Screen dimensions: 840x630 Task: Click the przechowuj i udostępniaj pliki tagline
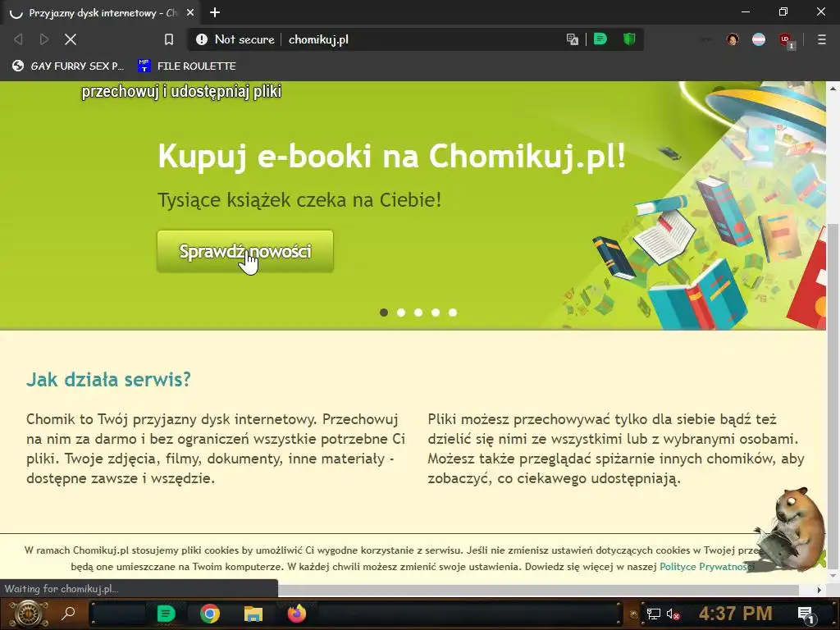181,92
